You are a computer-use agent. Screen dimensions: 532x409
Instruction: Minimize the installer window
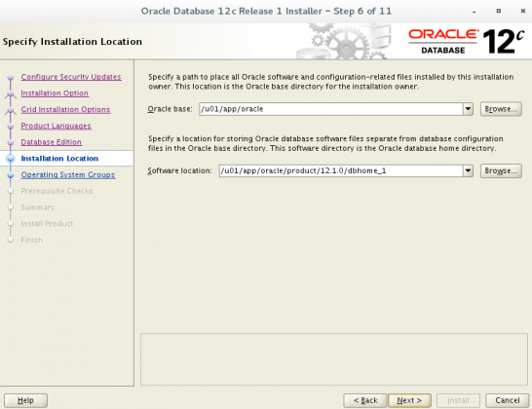point(474,12)
